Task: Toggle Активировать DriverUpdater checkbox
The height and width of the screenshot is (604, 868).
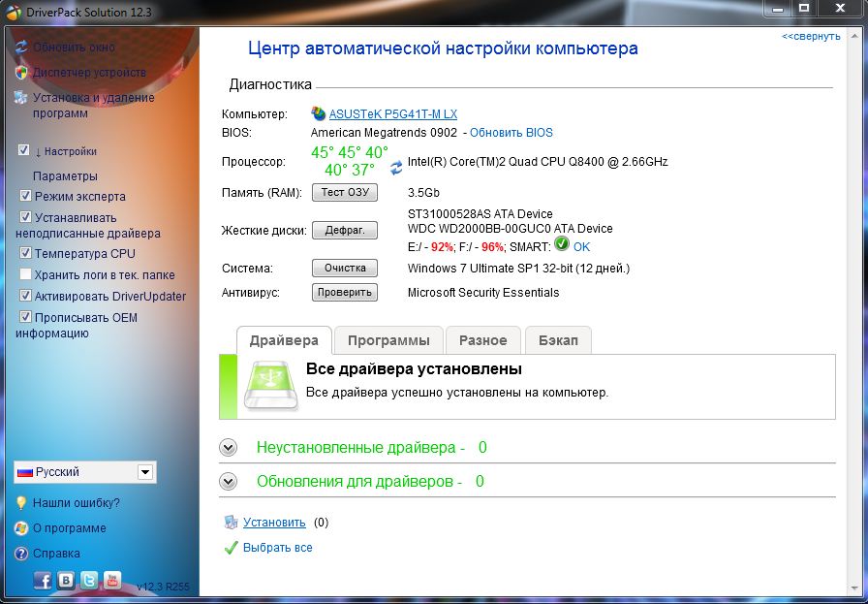Action: [25, 296]
